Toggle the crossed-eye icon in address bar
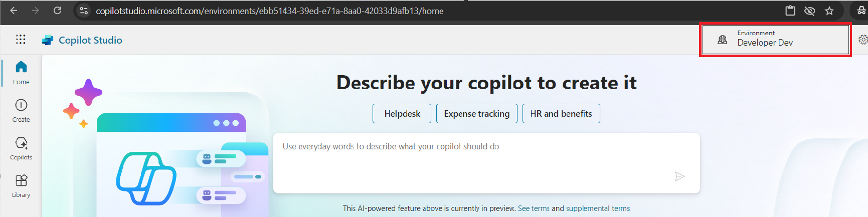Image resolution: width=868 pixels, height=217 pixels. [x=809, y=11]
